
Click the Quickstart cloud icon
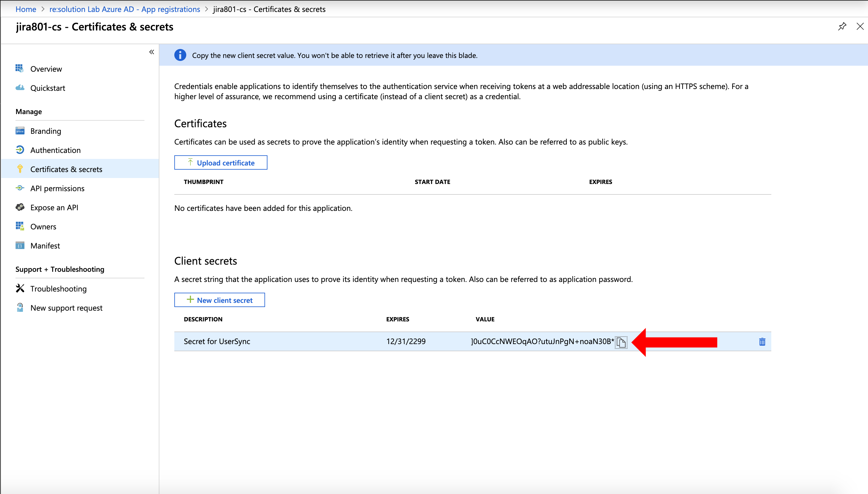point(20,88)
